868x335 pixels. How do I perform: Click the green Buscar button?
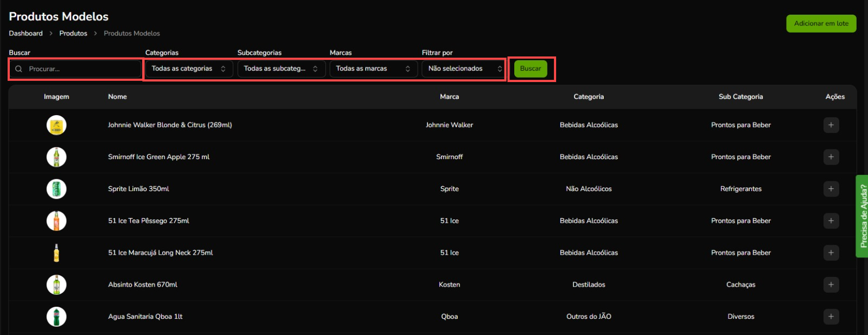(531, 69)
